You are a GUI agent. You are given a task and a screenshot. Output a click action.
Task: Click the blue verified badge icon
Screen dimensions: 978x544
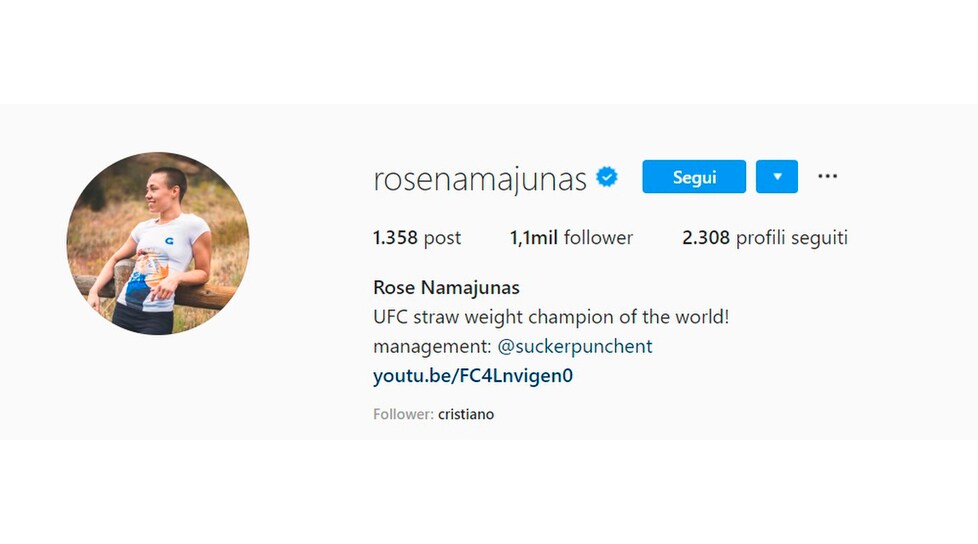(x=606, y=177)
